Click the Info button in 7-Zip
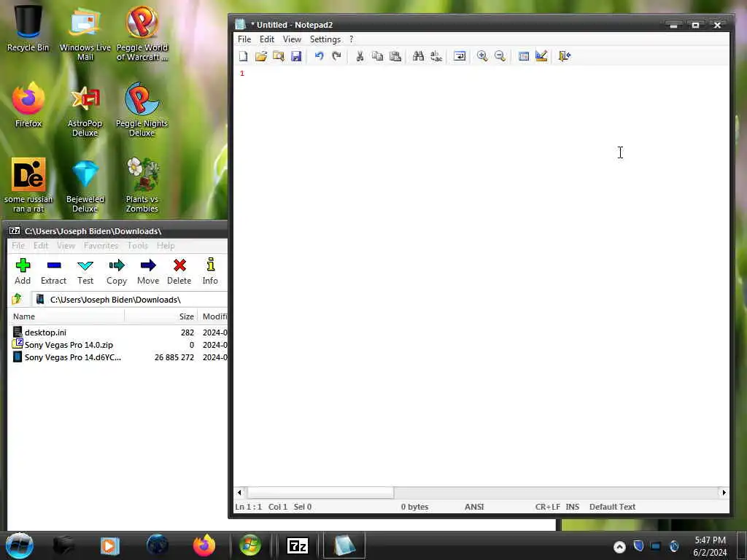This screenshot has height=560, width=747. point(210,271)
